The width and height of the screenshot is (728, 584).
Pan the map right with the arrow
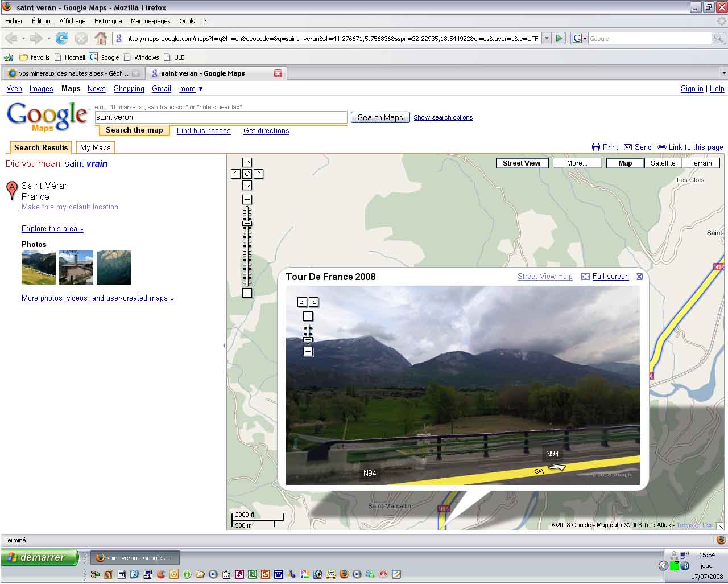pos(258,174)
